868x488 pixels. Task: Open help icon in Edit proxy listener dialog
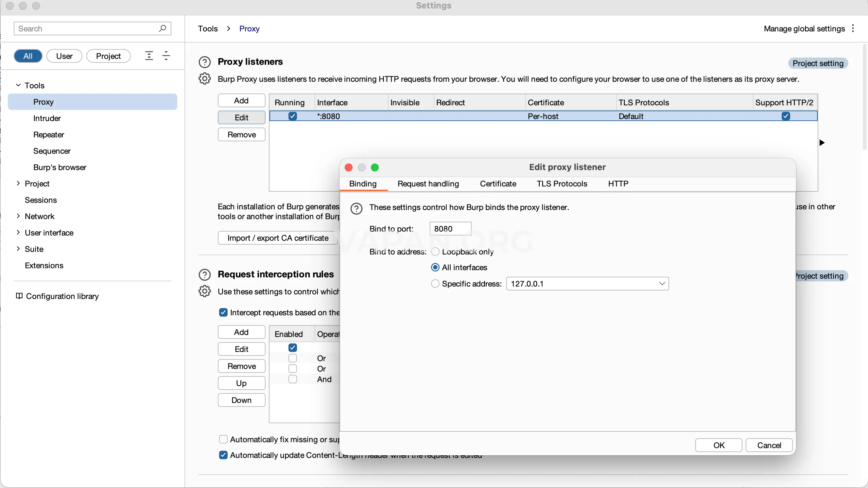tap(356, 208)
